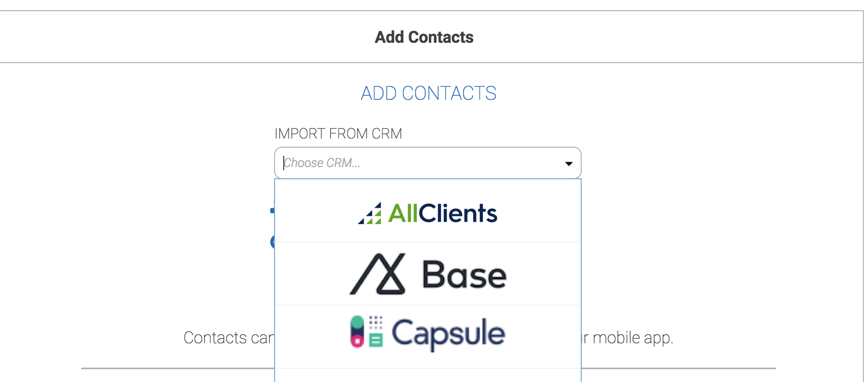Select the AllClients wordmark in the list
The image size is (868, 382).
[442, 213]
